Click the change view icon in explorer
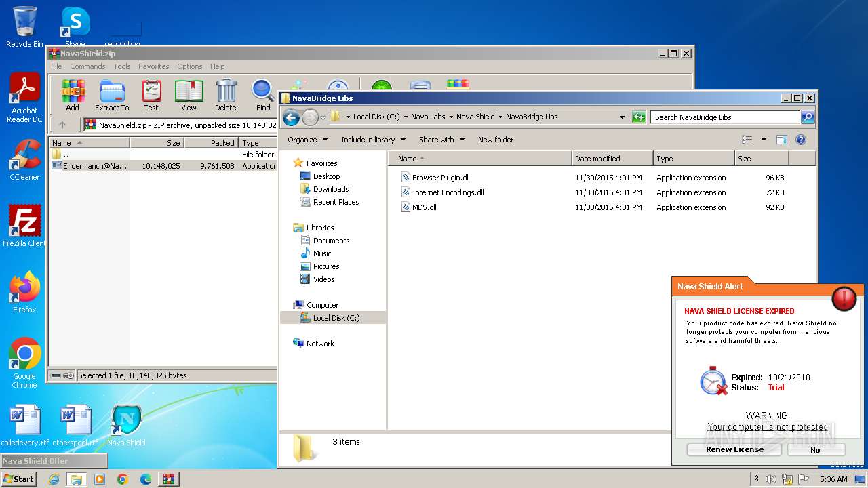This screenshot has width=868, height=488. click(x=747, y=140)
